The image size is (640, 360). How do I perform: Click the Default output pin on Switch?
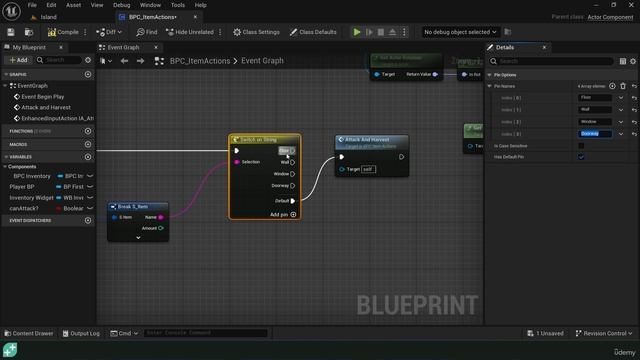[293, 201]
